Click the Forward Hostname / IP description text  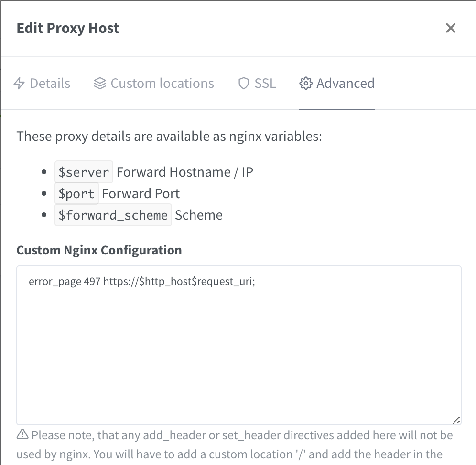[x=185, y=172]
